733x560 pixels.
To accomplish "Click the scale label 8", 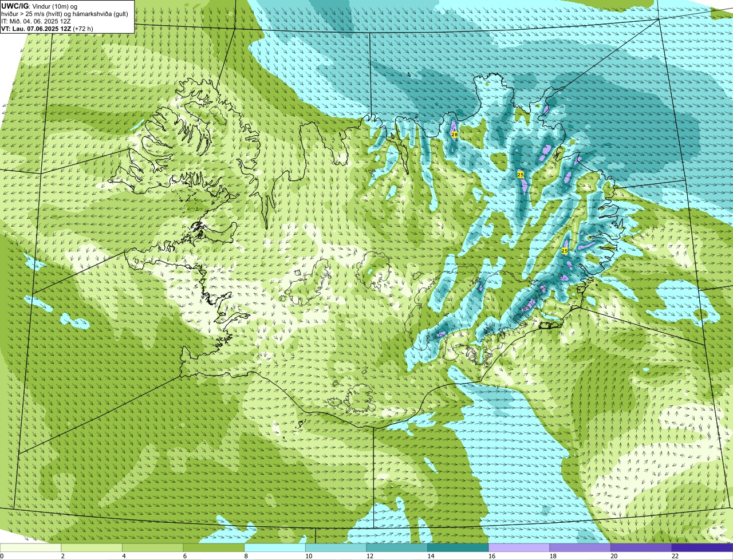I will [x=246, y=556].
